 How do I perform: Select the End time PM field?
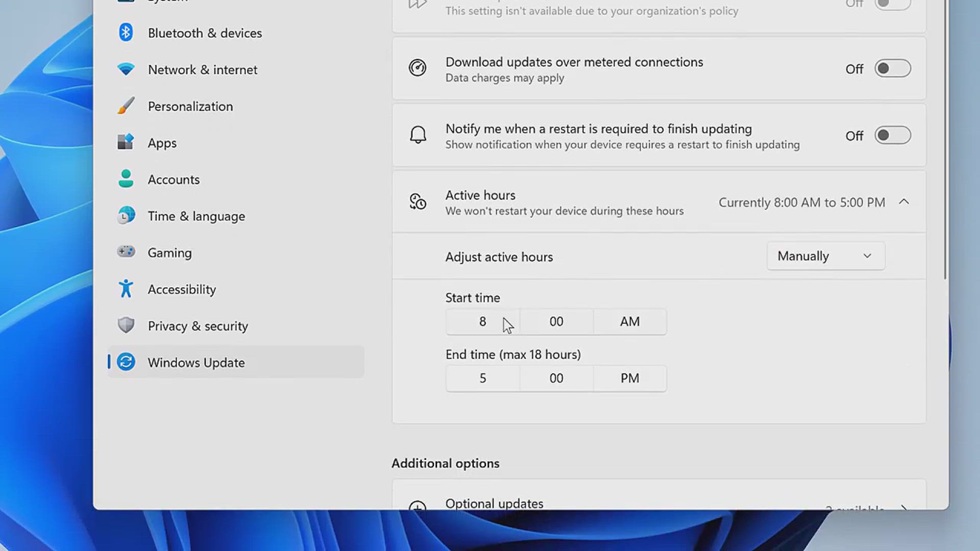click(630, 379)
